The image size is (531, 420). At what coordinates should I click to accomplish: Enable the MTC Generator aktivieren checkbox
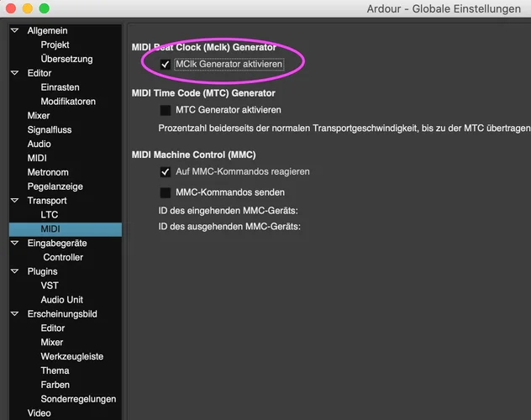[166, 110]
